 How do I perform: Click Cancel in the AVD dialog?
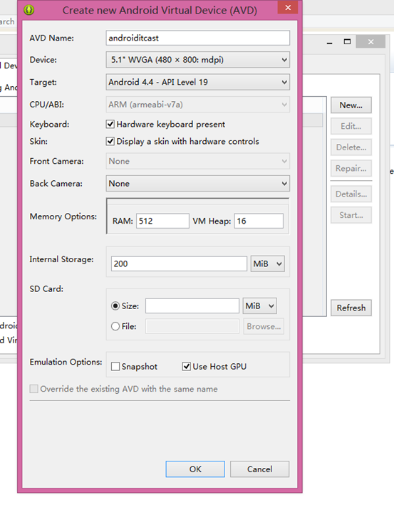259,469
